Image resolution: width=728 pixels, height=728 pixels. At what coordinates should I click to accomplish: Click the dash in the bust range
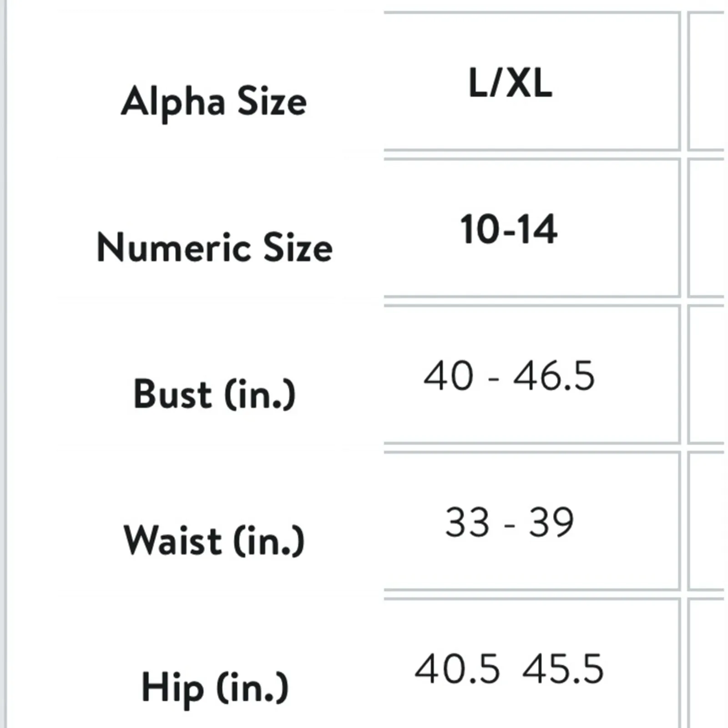pyautogui.click(x=493, y=378)
